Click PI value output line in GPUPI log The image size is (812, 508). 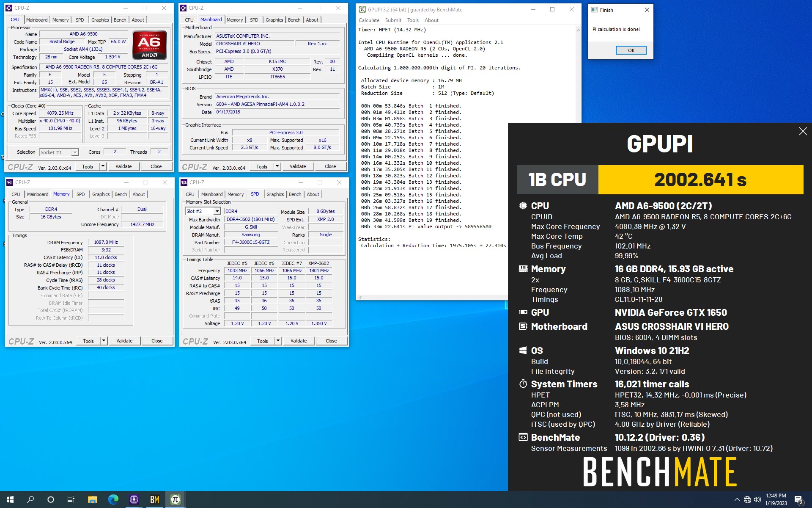426,226
